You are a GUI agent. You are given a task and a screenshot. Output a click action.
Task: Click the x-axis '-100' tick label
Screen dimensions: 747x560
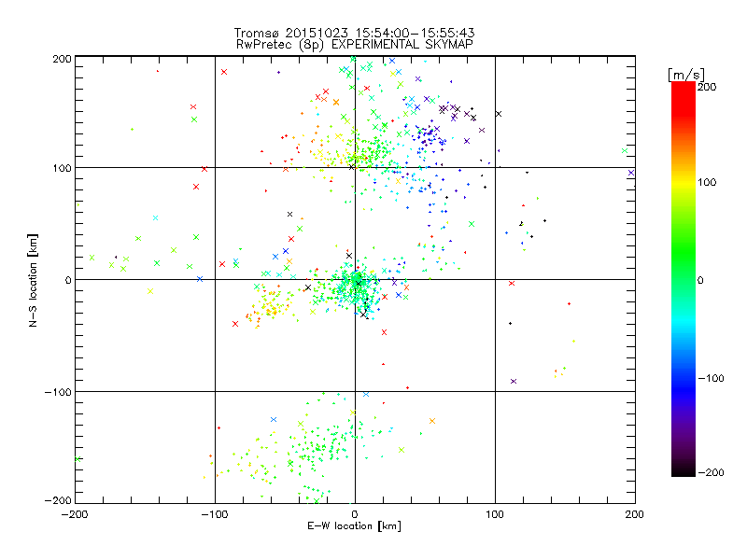[215, 514]
